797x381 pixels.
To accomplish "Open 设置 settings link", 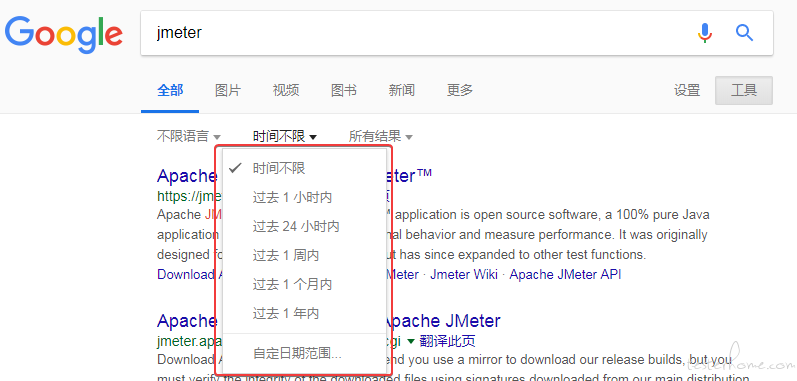I will tap(687, 90).
